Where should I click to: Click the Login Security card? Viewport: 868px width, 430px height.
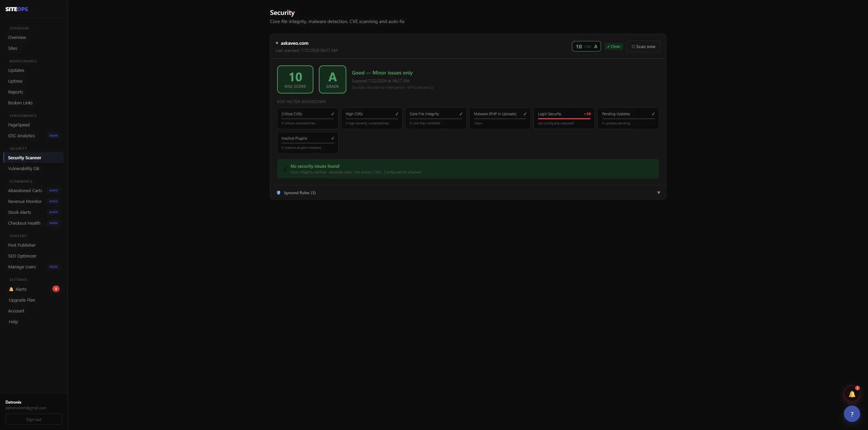pos(564,118)
